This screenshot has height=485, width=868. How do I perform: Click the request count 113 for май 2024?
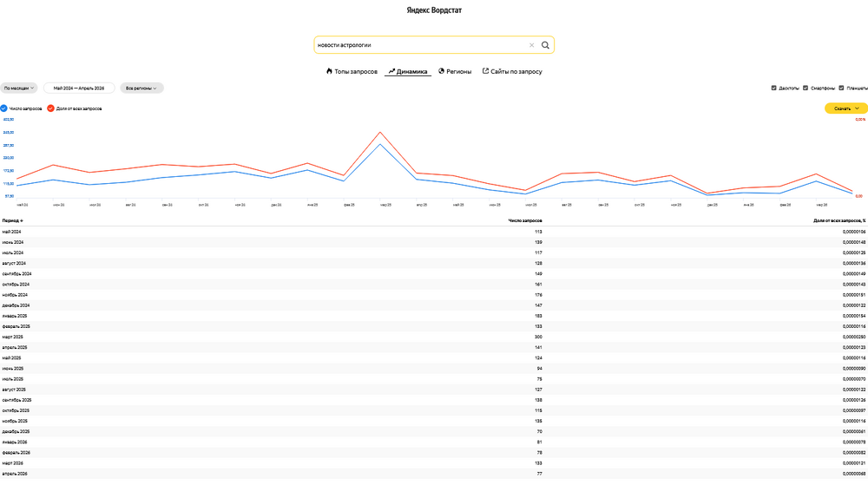point(539,232)
